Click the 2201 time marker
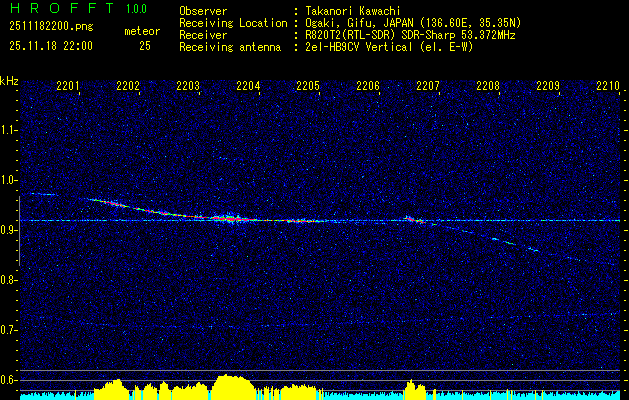 tap(68, 85)
